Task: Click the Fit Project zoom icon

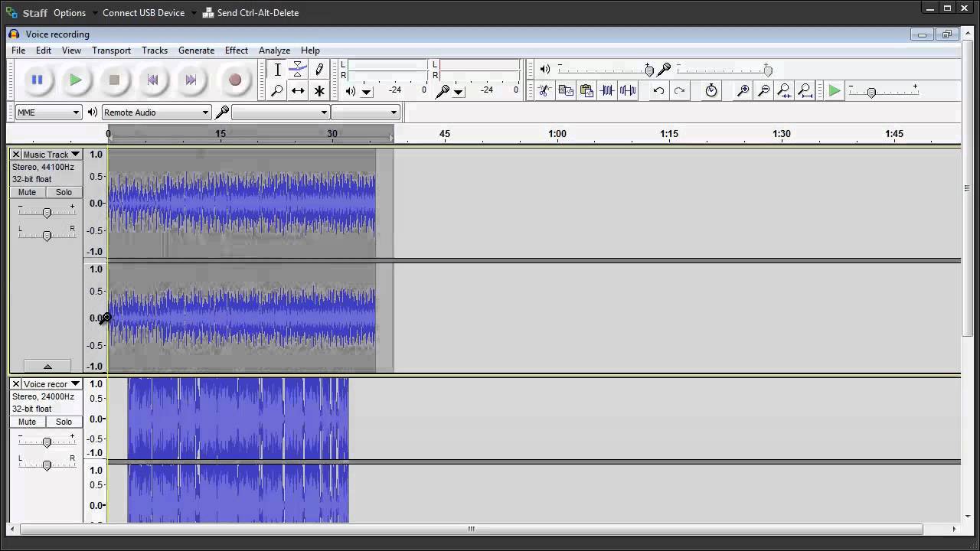Action: [805, 90]
